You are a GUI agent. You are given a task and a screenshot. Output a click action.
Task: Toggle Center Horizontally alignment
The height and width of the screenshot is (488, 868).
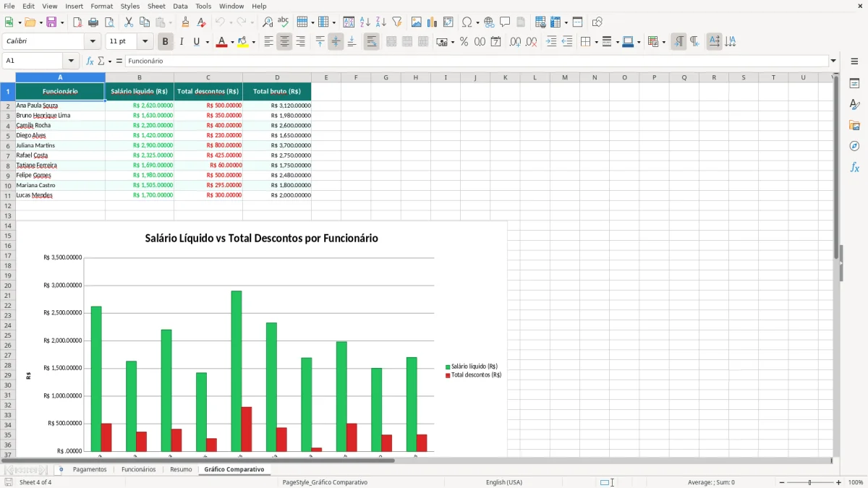click(x=284, y=42)
